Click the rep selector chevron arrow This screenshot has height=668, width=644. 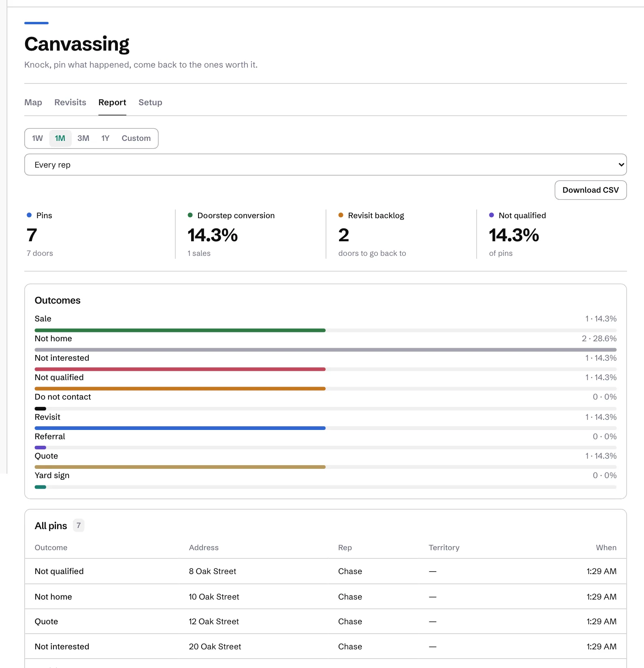(621, 165)
